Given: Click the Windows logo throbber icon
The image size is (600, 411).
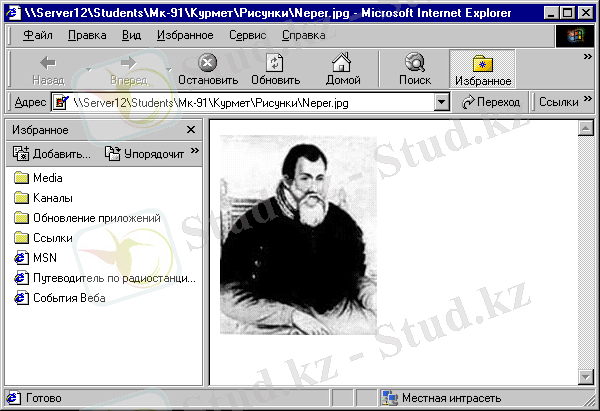Looking at the screenshot, I should coord(575,36).
